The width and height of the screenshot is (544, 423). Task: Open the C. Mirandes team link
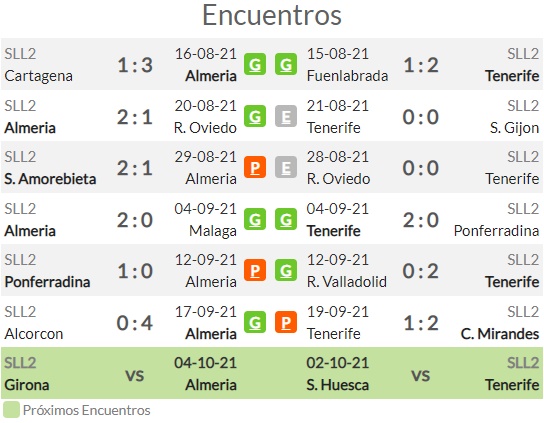pos(500,334)
